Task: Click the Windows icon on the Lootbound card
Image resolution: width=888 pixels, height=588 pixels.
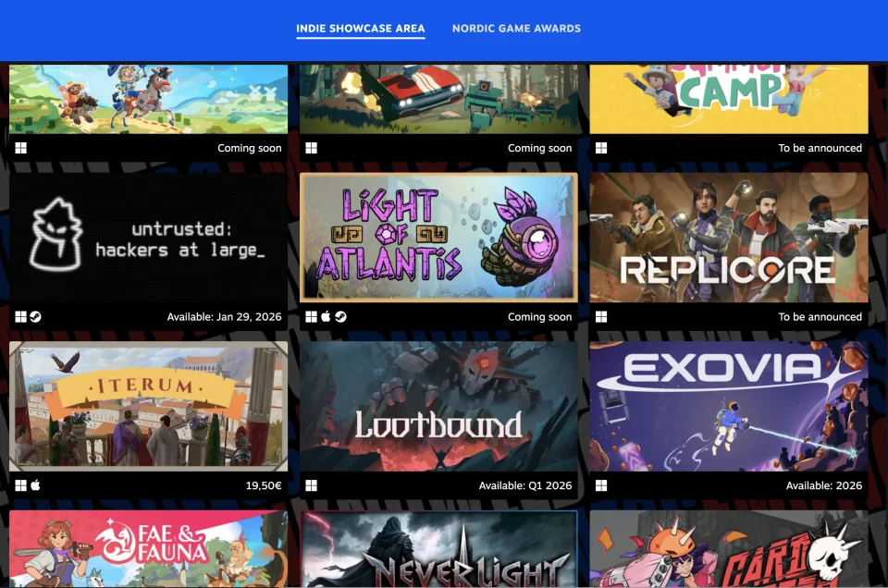Action: tap(312, 484)
